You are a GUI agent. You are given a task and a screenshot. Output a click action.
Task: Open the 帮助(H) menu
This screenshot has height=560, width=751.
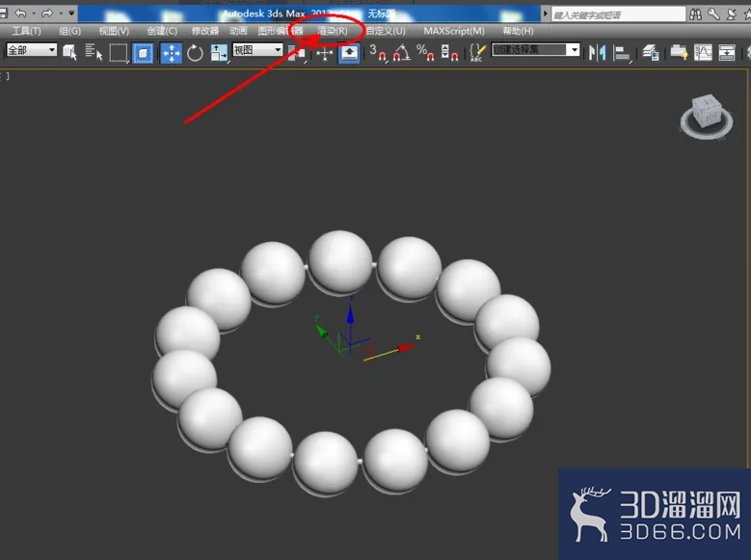(518, 31)
